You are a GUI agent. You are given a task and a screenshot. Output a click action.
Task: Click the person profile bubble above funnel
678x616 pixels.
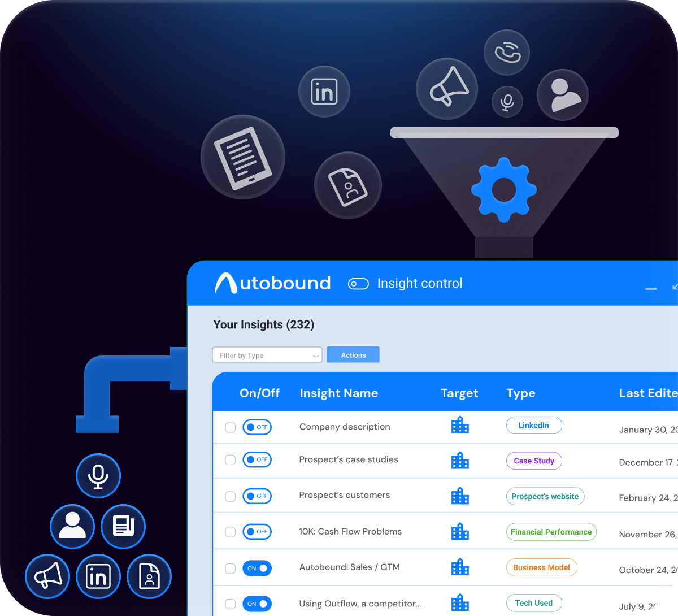click(x=563, y=95)
